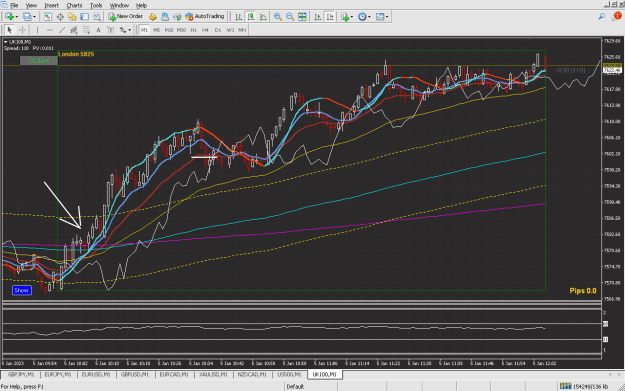This screenshot has width=625, height=391.
Task: Open the Charts menu
Action: (x=74, y=6)
